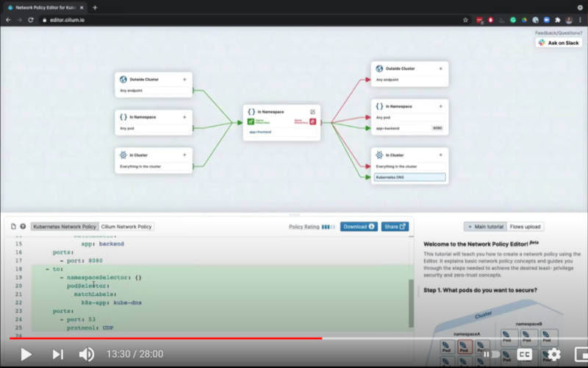588x368 pixels.
Task: Click the green Grammarly extension icon
Action: (x=513, y=20)
